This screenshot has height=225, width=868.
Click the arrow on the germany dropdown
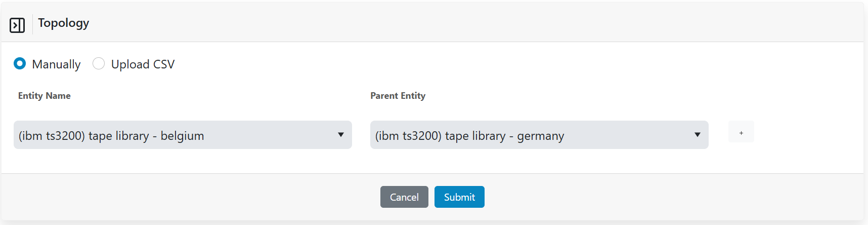coord(698,135)
